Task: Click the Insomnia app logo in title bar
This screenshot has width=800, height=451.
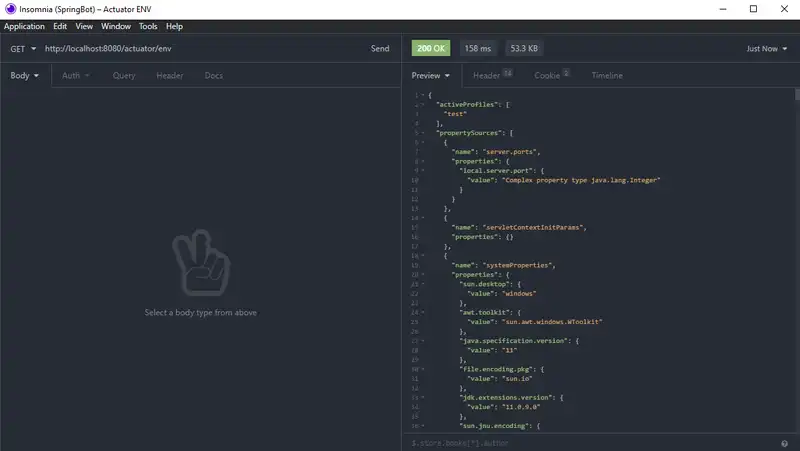Action: point(10,8)
